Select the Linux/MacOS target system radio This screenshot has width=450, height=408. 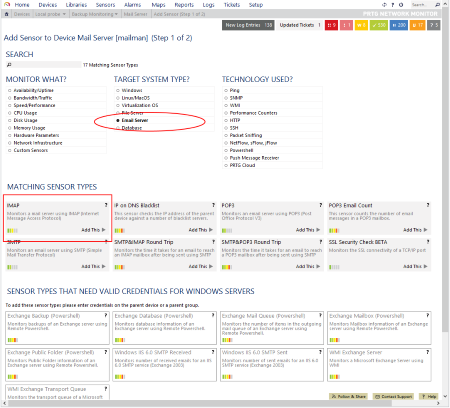coord(118,98)
